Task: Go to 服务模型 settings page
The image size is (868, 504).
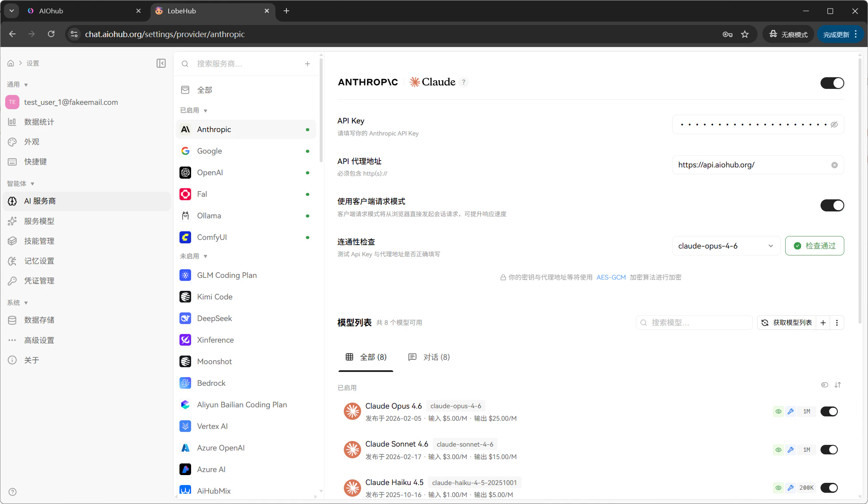Action: [x=87, y=221]
